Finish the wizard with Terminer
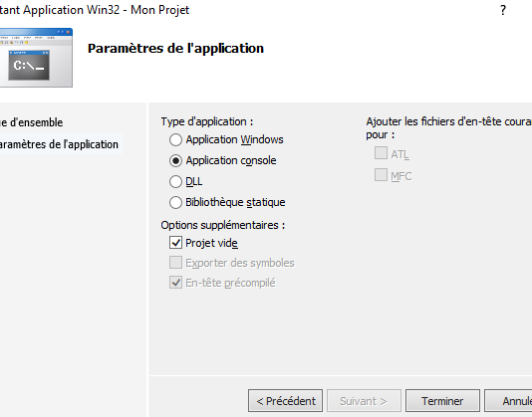 pos(442,401)
